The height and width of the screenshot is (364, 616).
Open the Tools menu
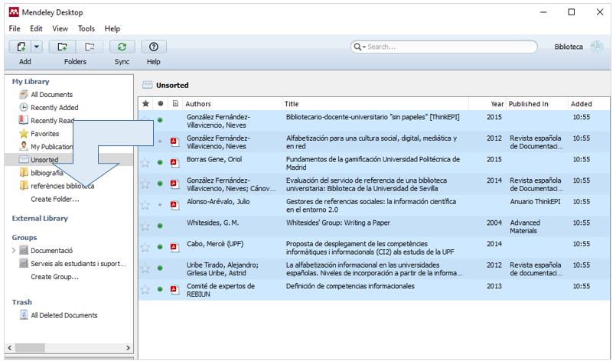pos(86,28)
